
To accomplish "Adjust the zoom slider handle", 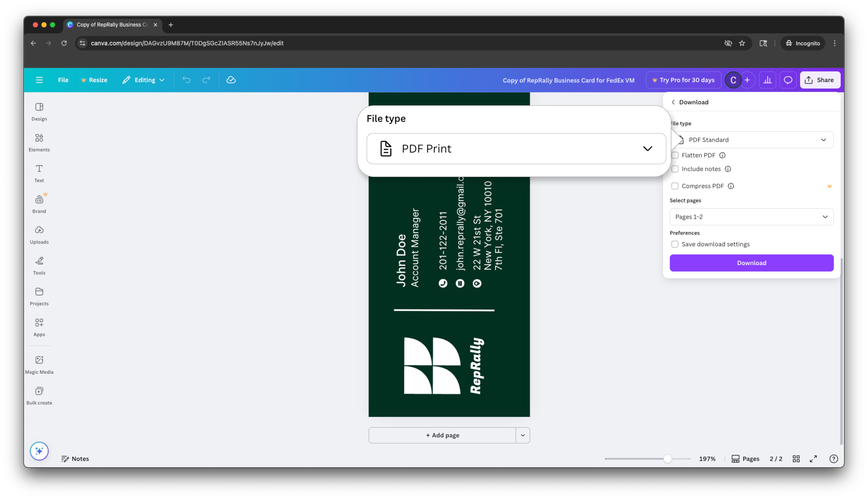I will (x=667, y=459).
